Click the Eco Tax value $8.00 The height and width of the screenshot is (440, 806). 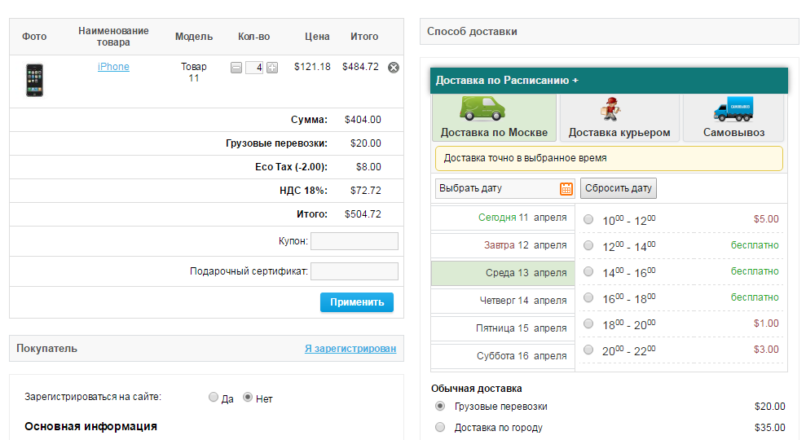[369, 167]
